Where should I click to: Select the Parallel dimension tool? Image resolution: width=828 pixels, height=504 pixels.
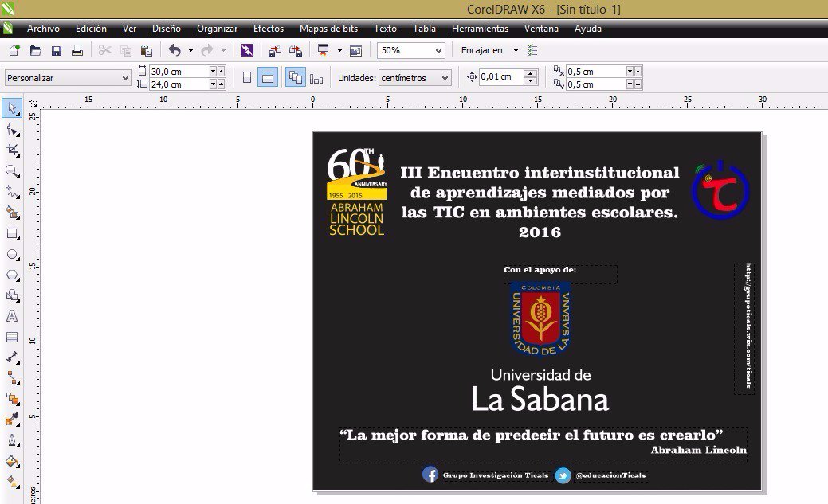tap(12, 357)
